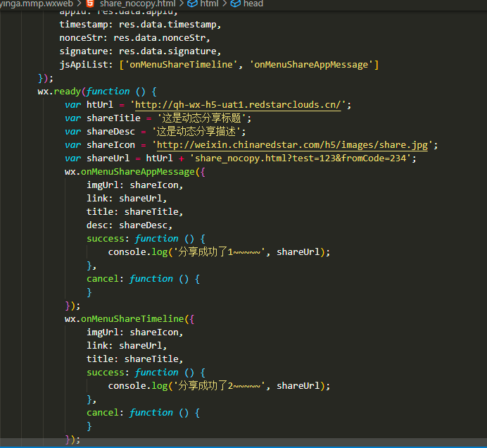Open share_nocopy.html breadcrumb item
This screenshot has width=487, height=448.
coord(138,4)
